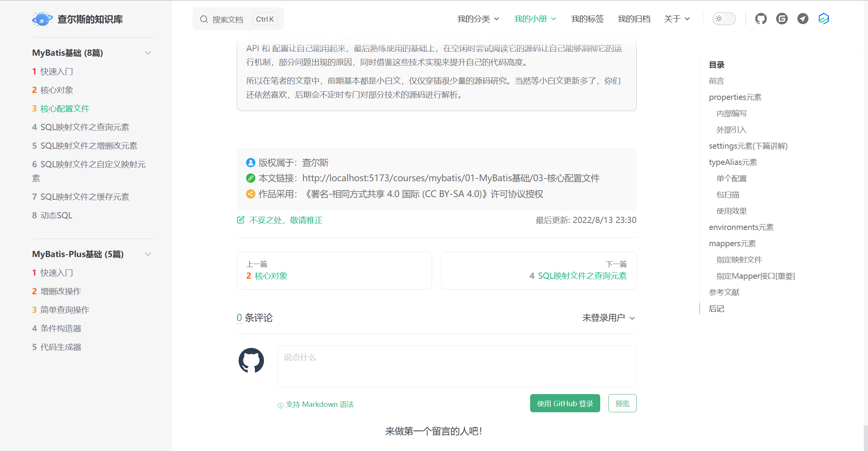Toggle the light/dark theme switch
The width and height of the screenshot is (868, 451).
coord(724,19)
